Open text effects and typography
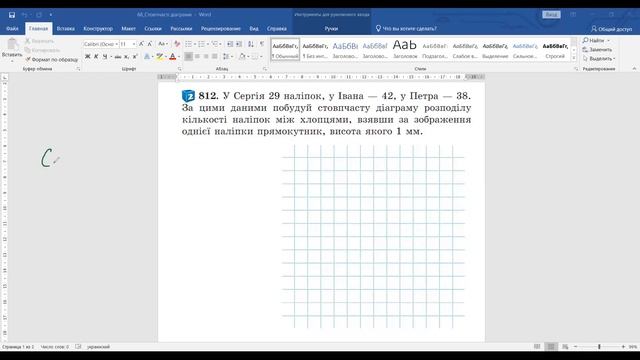 (147, 56)
